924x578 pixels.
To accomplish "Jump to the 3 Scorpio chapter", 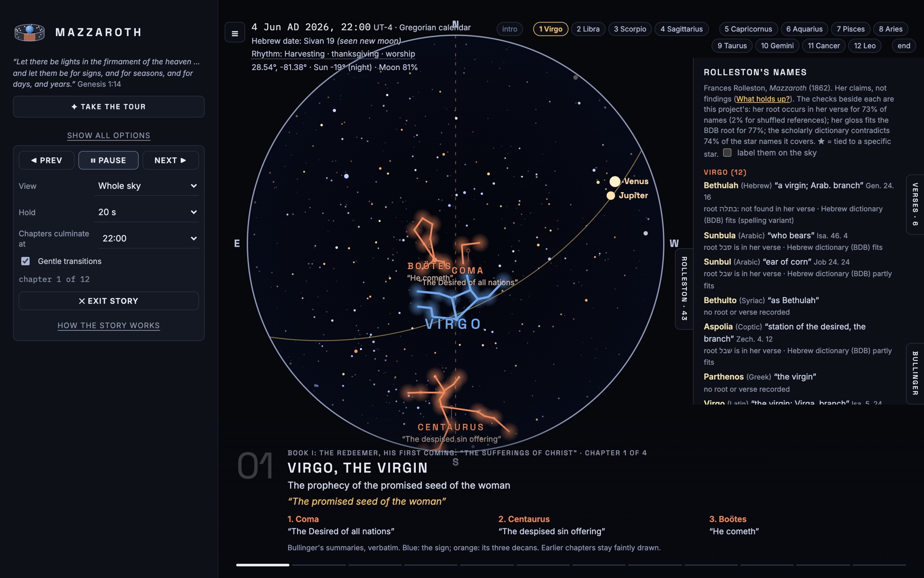I will point(630,29).
